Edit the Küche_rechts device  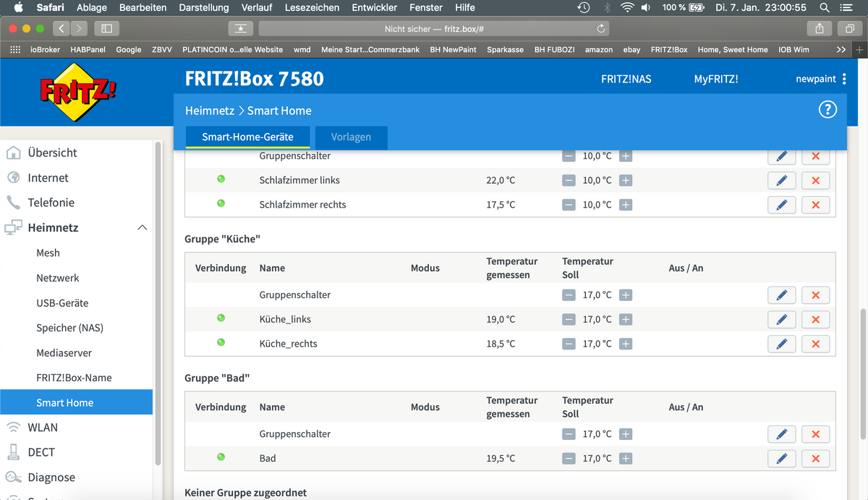pos(781,344)
